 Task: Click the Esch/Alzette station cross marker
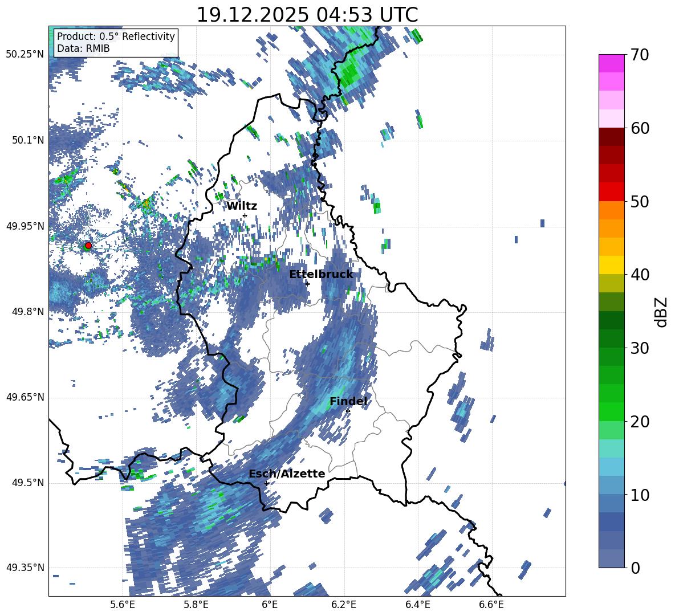point(266,483)
